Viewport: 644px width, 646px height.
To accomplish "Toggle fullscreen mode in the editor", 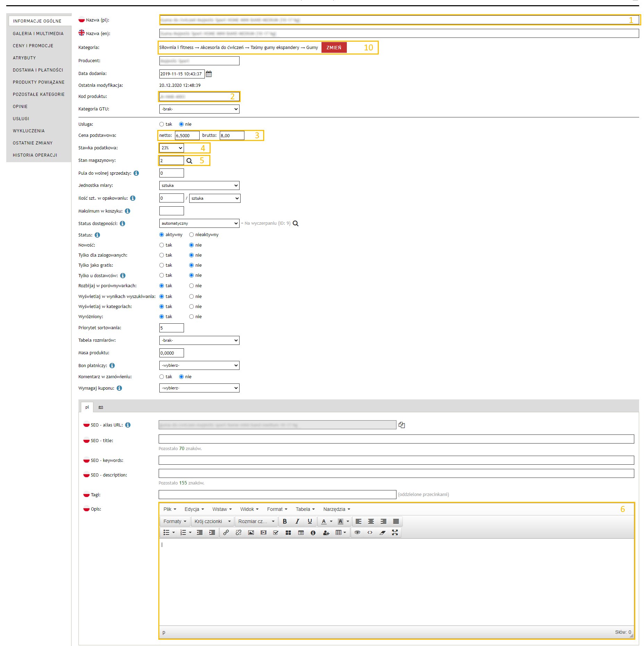I will click(395, 532).
